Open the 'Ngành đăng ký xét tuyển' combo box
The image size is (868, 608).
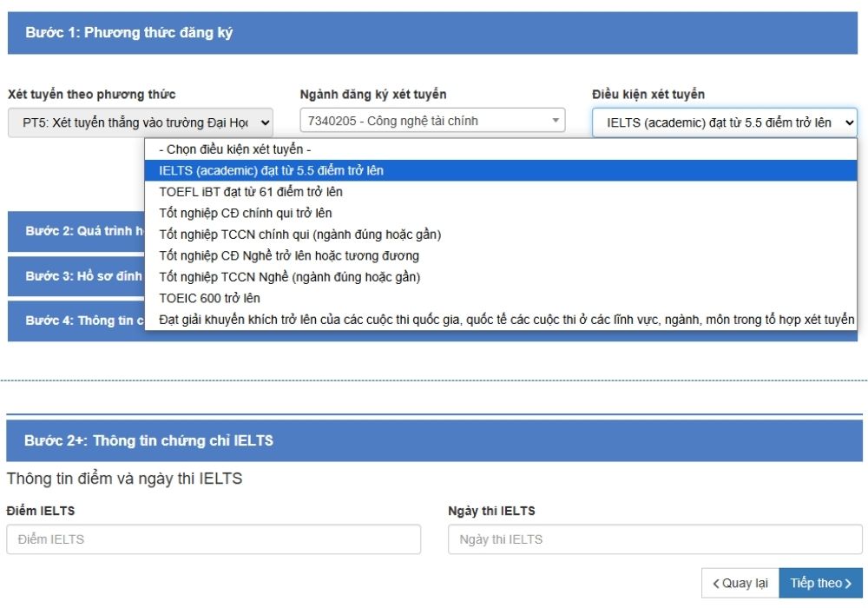(432, 121)
